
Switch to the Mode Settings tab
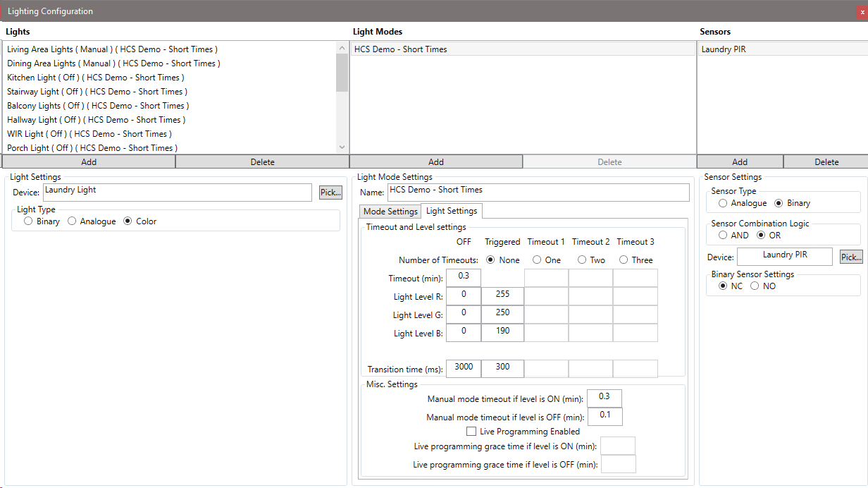(x=390, y=212)
